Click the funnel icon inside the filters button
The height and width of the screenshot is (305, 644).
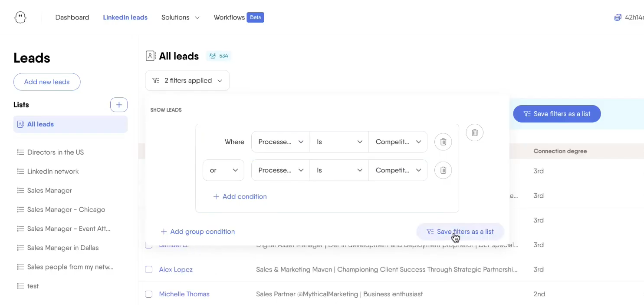tap(155, 80)
